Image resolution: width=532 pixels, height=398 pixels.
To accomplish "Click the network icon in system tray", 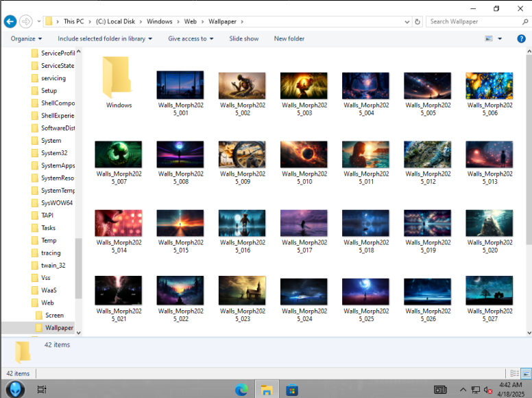I will pos(475,390).
